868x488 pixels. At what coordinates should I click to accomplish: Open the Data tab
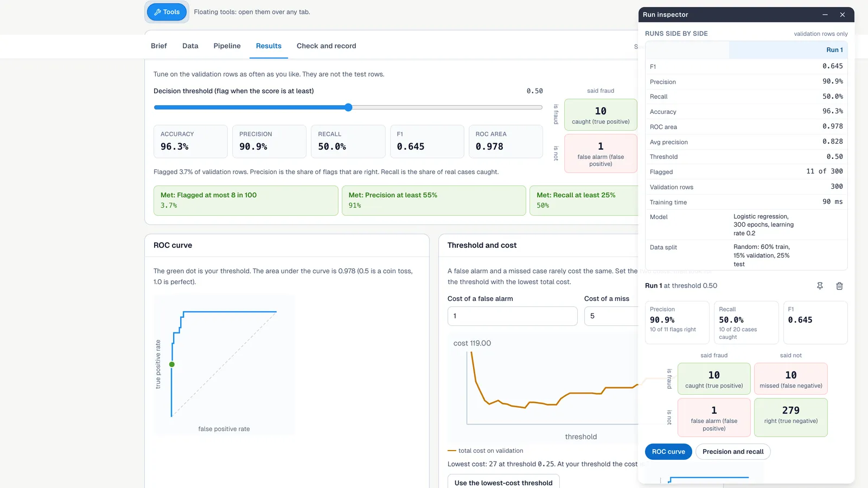(190, 46)
